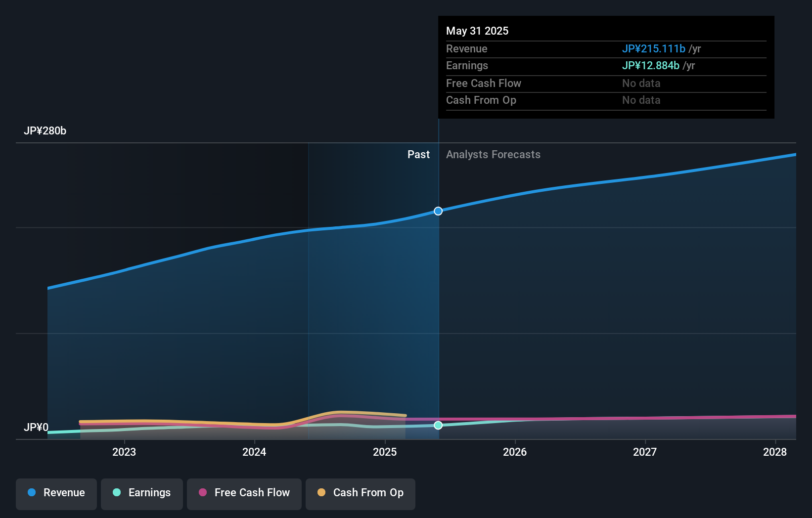Click the 2026 x-axis label
812x518 pixels.
click(x=515, y=452)
